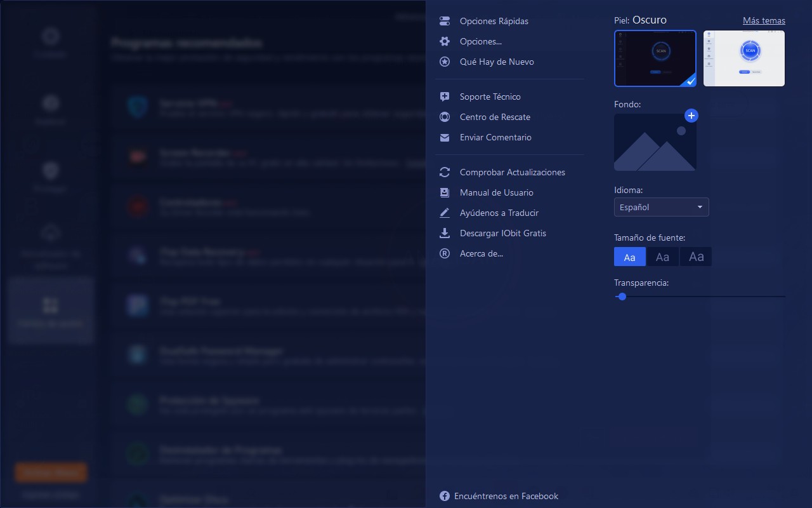
Task: Select the small font size option
Action: tap(629, 257)
